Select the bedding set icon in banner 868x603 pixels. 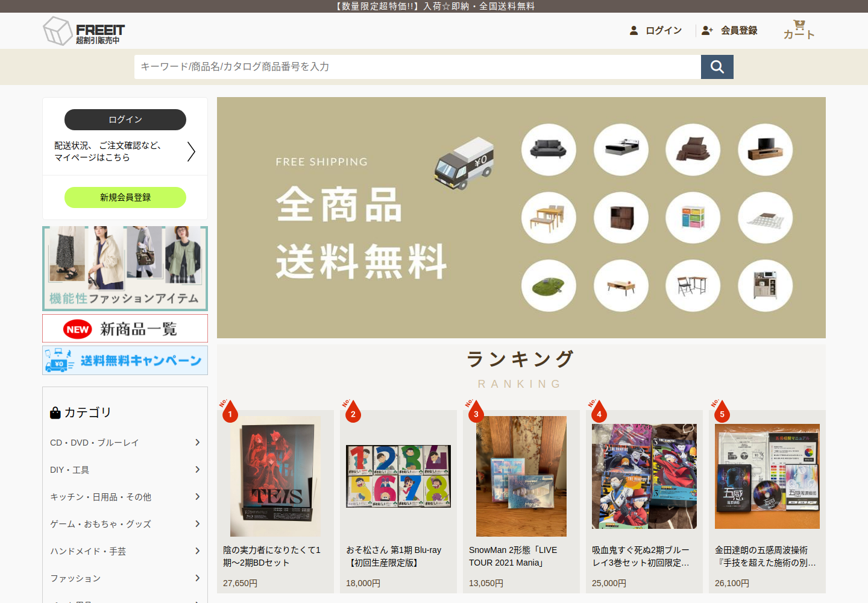point(693,150)
